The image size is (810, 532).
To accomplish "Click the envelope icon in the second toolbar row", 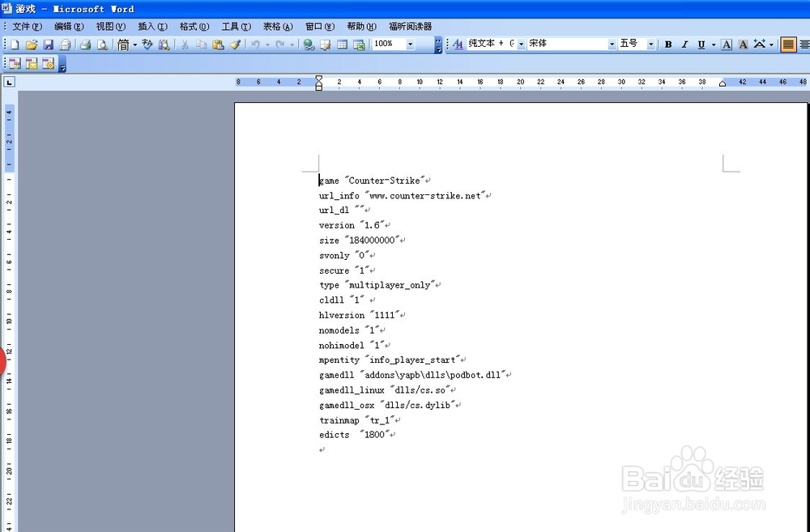I will pyautogui.click(x=32, y=63).
